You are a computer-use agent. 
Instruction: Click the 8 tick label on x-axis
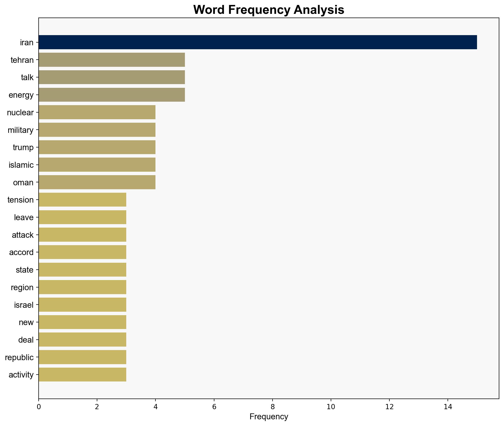pyautogui.click(x=272, y=407)
